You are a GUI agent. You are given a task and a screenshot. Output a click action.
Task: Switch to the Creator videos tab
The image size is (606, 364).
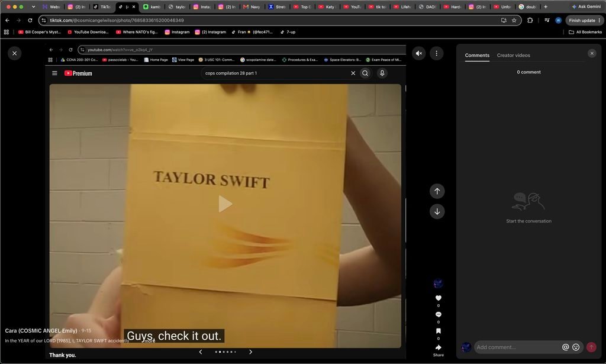513,55
